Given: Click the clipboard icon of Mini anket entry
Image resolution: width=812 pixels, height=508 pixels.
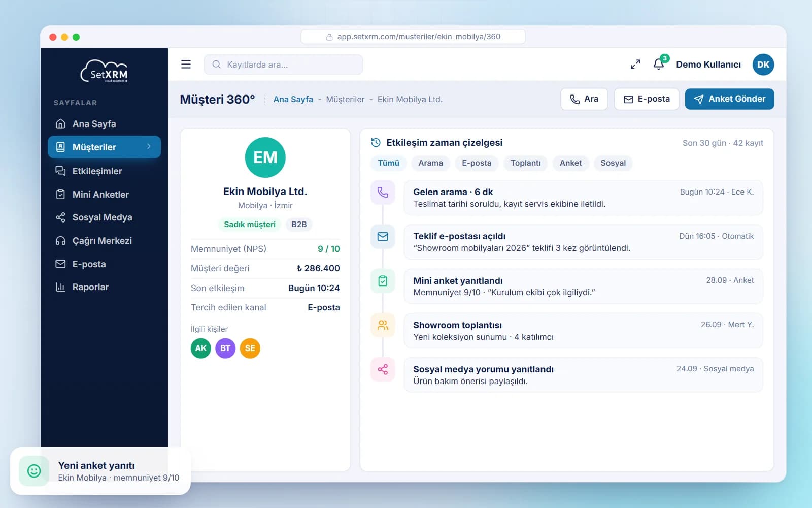Looking at the screenshot, I should 383,281.
